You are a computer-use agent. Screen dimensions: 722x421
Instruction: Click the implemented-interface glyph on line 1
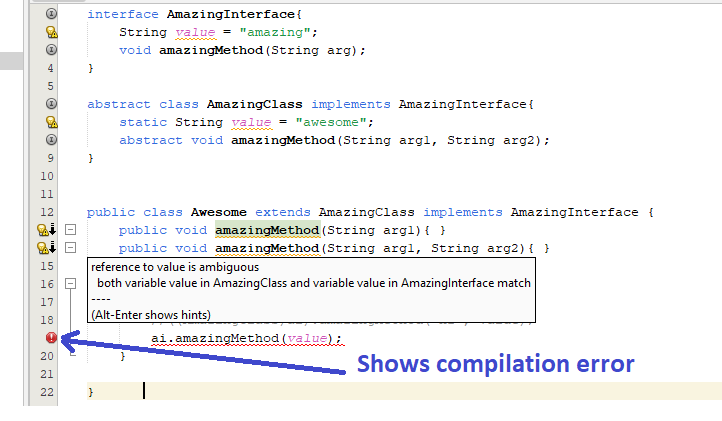[51, 14]
